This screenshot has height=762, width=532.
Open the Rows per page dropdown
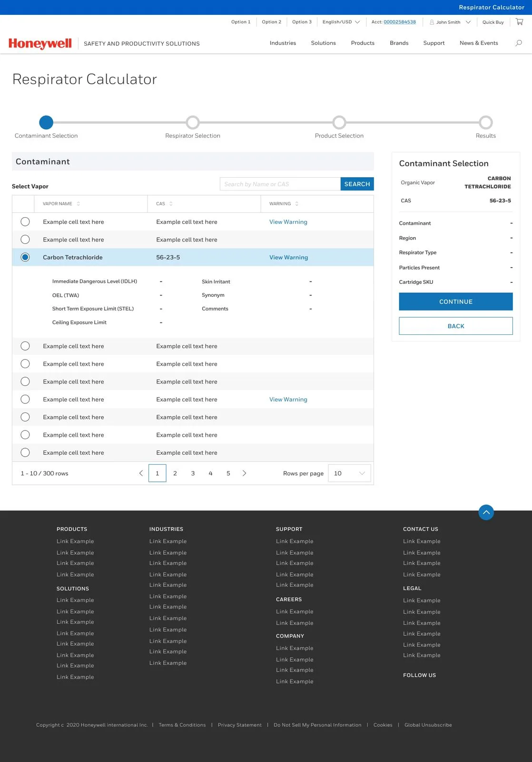349,473
